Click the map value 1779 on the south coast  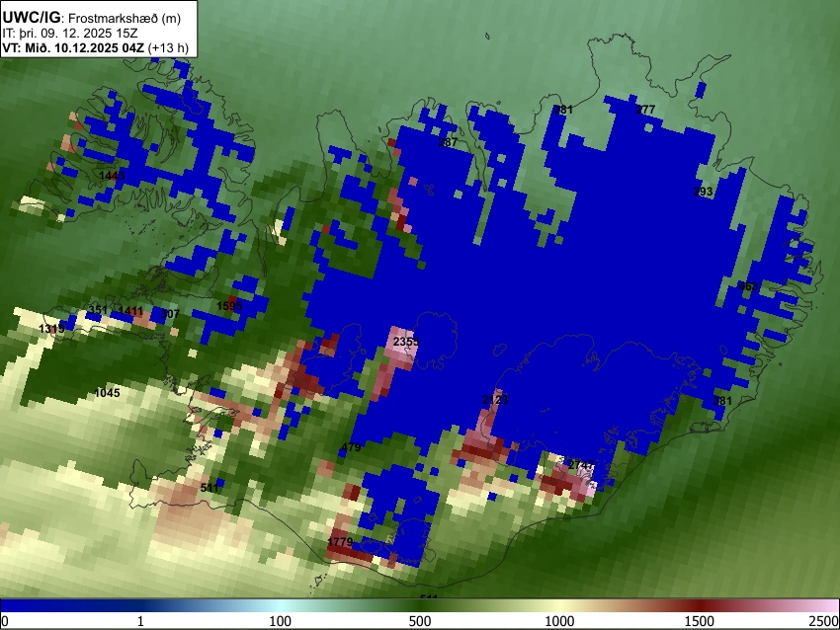[x=340, y=542]
